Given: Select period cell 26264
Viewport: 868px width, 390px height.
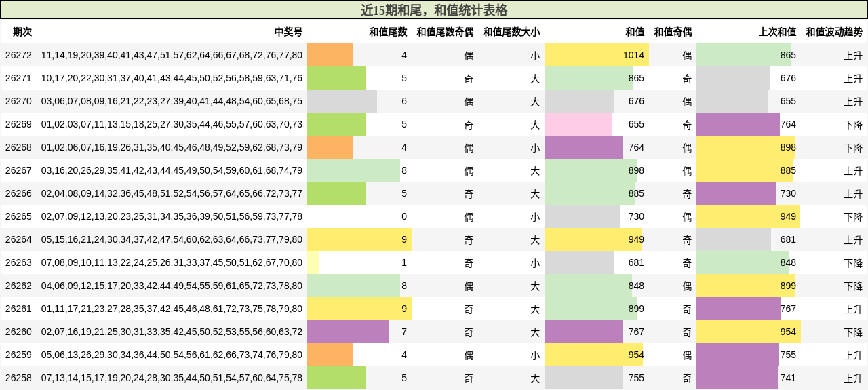Looking at the screenshot, I should pos(18,239).
